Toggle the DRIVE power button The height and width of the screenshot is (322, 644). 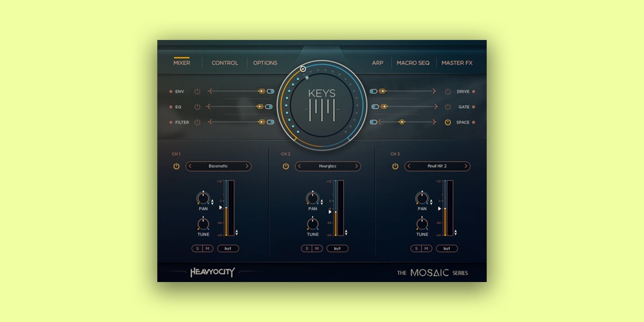[x=448, y=91]
